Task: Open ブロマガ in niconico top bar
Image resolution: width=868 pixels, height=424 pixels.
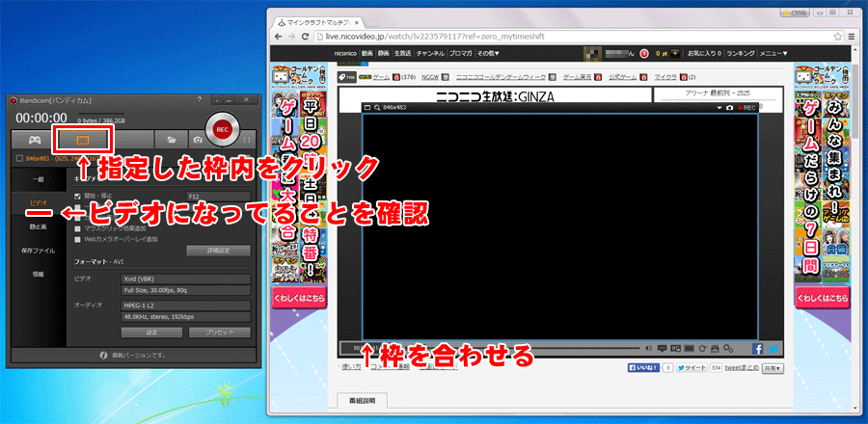Action: pos(461,54)
